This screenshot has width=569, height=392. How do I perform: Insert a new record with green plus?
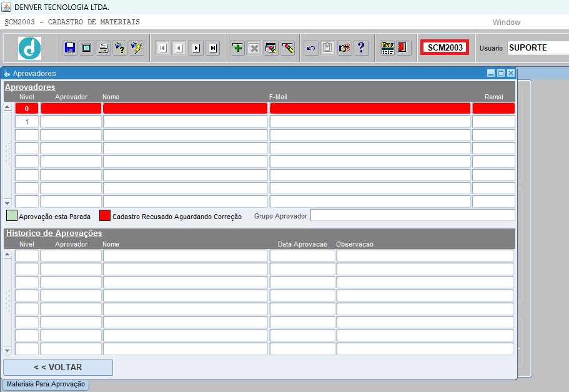(237, 48)
